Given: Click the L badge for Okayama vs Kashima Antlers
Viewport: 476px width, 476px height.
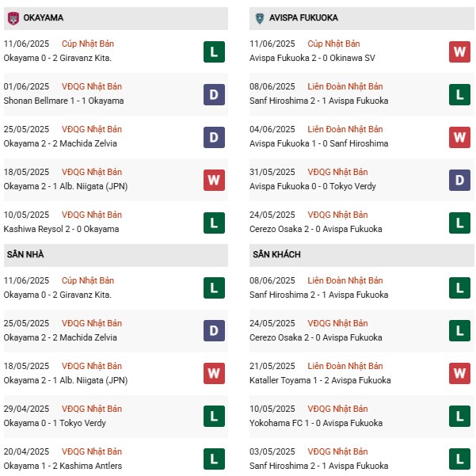Looking at the screenshot, I should 214,459.
